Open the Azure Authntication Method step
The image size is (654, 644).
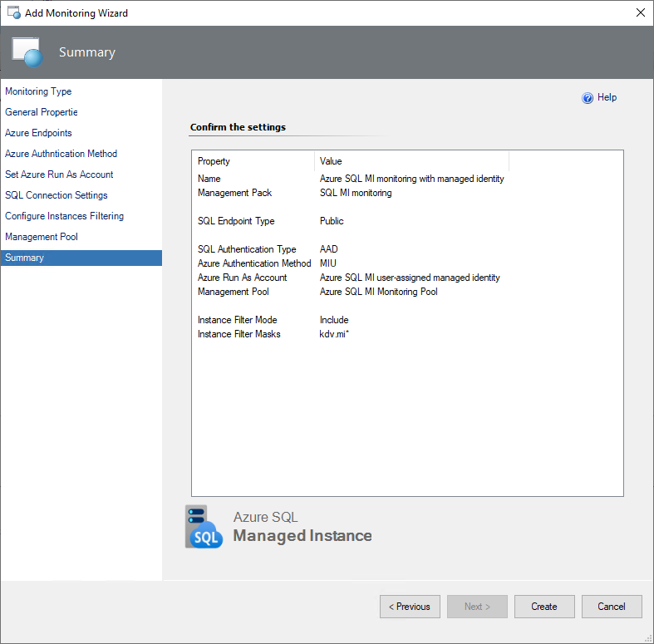coord(61,154)
